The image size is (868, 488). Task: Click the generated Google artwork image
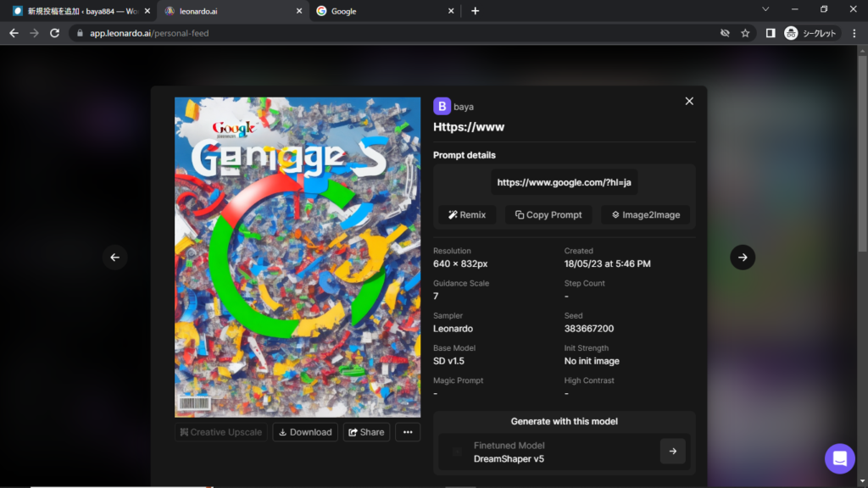click(298, 258)
